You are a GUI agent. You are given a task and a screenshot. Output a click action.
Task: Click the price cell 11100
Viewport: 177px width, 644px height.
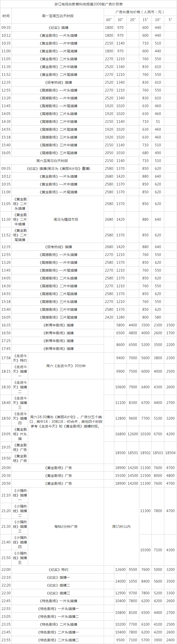tap(120, 402)
